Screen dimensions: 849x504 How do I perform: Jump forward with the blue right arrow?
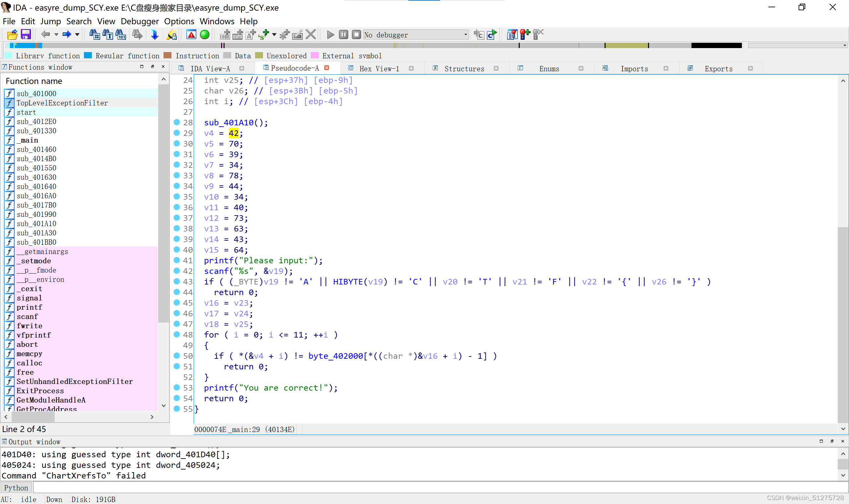pos(67,34)
